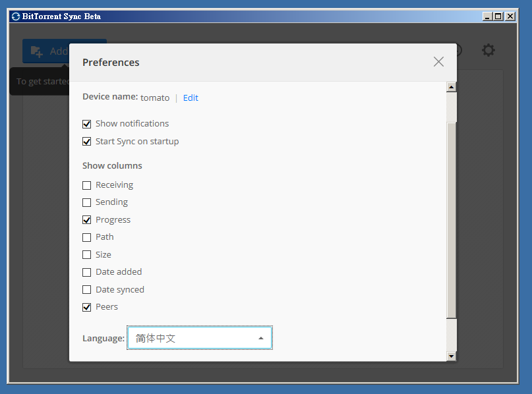The height and width of the screenshot is (394, 532).
Task: Uncheck the Progress column checkbox
Action: pyautogui.click(x=86, y=220)
